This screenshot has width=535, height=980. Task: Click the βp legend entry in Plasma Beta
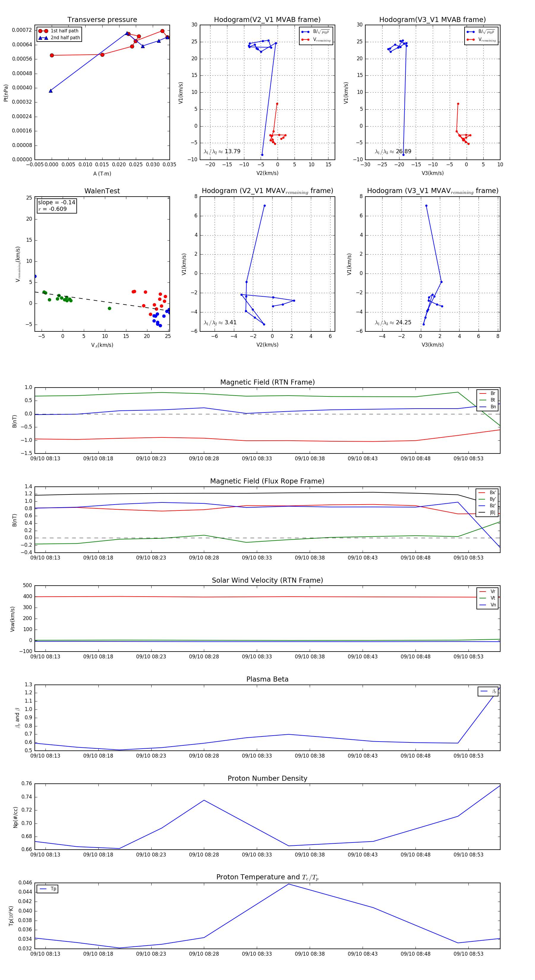[488, 691]
